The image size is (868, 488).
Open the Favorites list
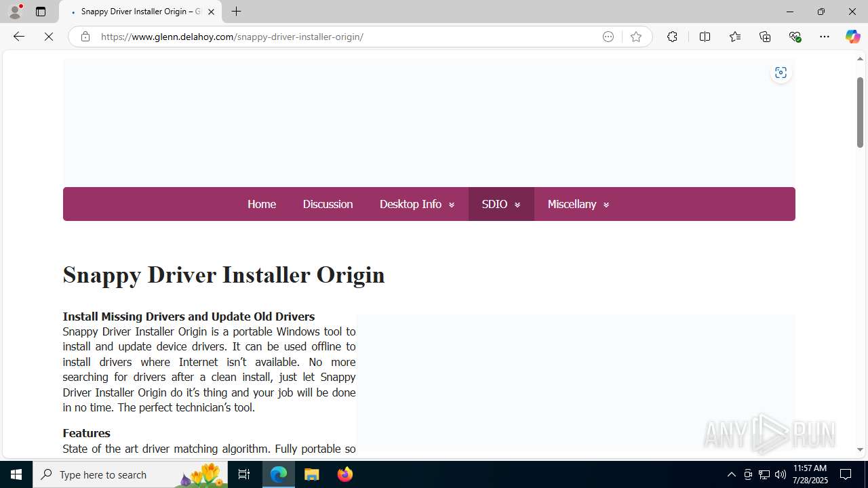tap(734, 37)
